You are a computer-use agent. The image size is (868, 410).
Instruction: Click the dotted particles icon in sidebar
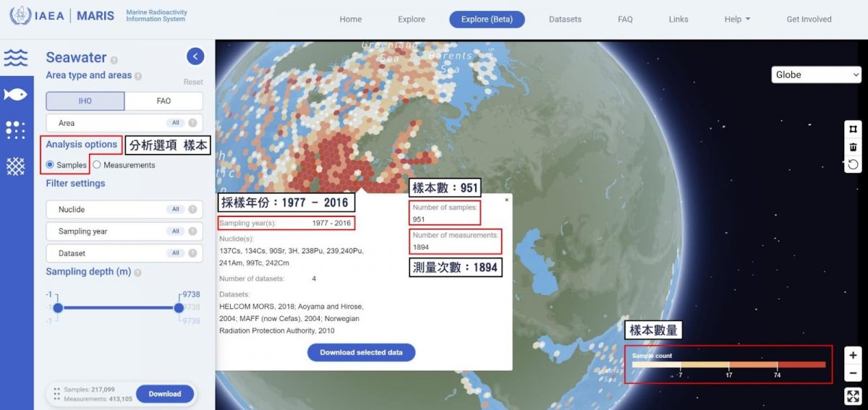pyautogui.click(x=16, y=130)
